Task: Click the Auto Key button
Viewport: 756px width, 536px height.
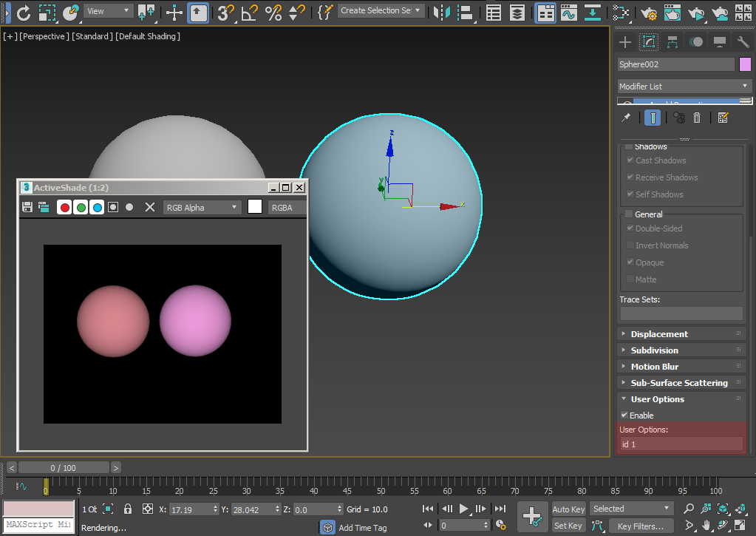Action: [568, 509]
